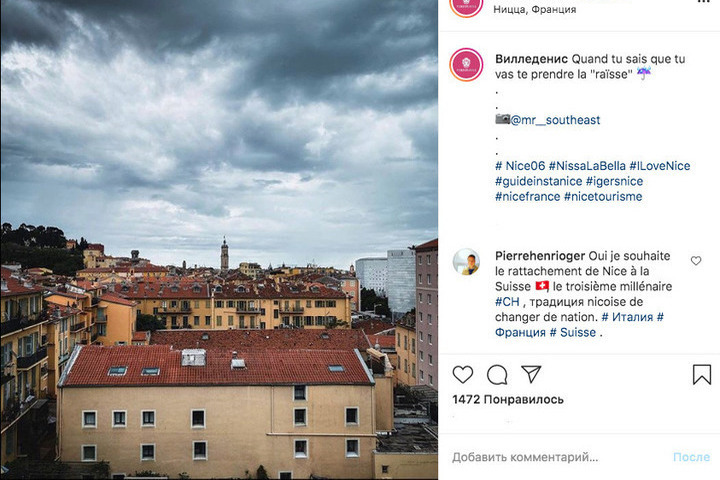Open the profile avatar beside the caption
The image size is (720, 480).
(466, 65)
